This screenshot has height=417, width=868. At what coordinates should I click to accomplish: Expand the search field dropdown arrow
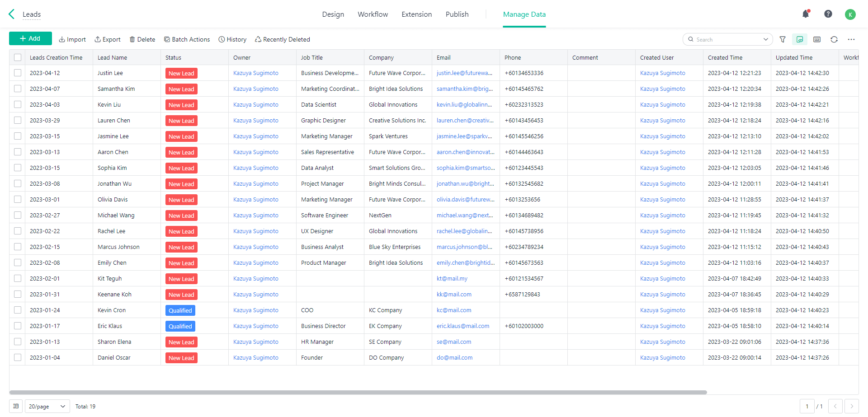pos(766,39)
